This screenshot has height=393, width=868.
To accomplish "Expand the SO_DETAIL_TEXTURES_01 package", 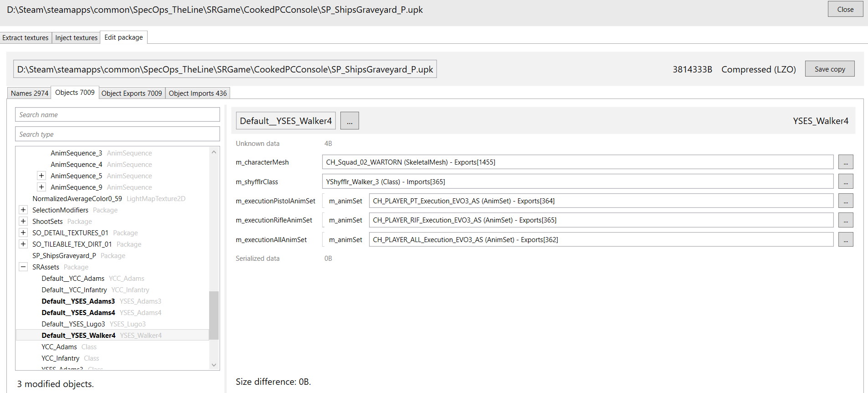I will click(23, 233).
